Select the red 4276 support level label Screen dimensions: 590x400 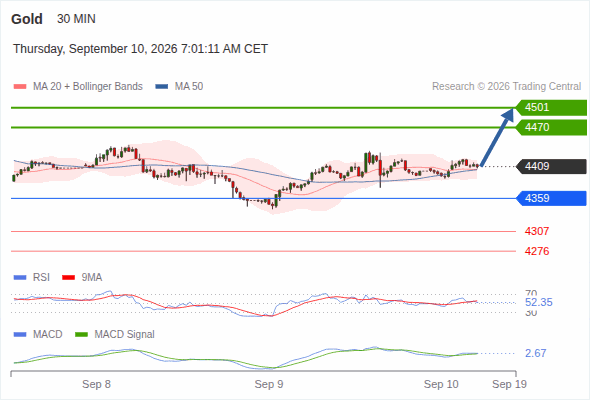click(x=537, y=251)
